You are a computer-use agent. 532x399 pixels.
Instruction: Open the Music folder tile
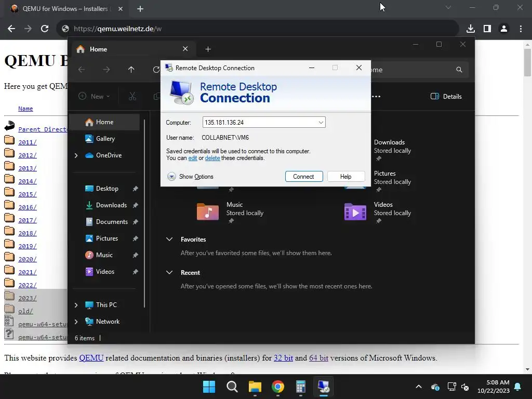[231, 212]
